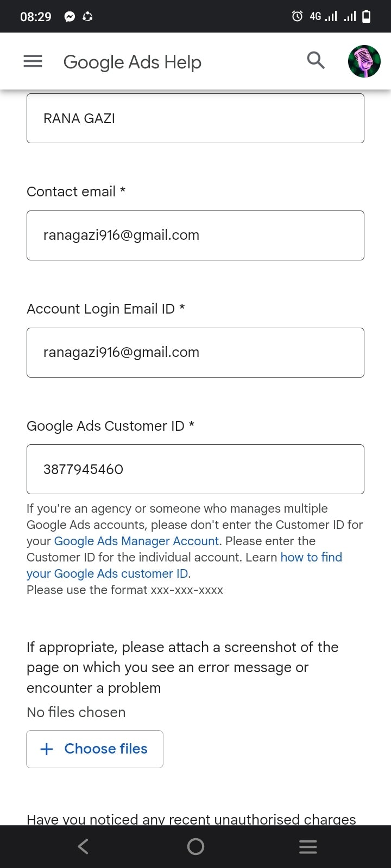Edit the Contact email field

pos(195,235)
